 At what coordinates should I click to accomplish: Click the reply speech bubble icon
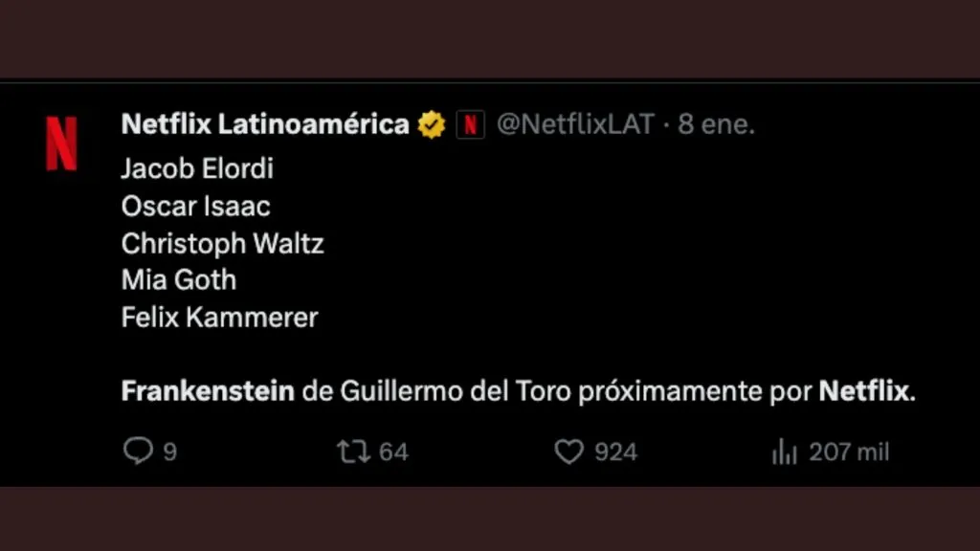[x=140, y=451]
